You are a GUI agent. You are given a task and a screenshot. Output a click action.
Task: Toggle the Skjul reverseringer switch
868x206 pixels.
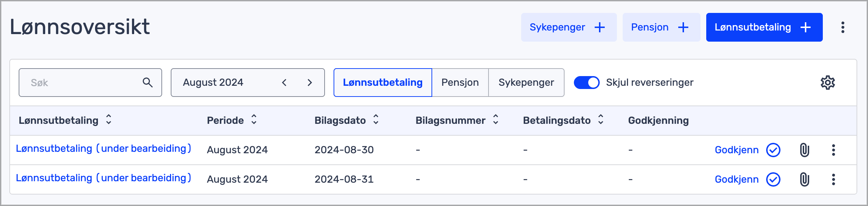click(x=586, y=83)
